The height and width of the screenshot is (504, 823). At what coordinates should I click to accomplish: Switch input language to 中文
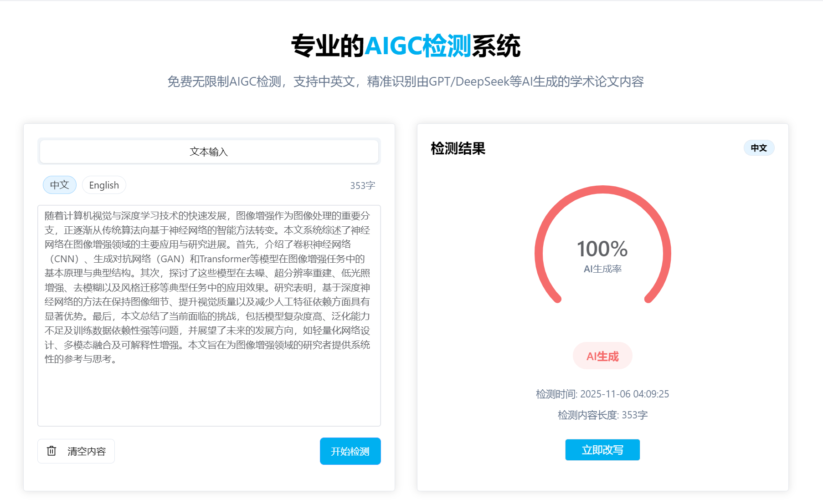pos(60,185)
